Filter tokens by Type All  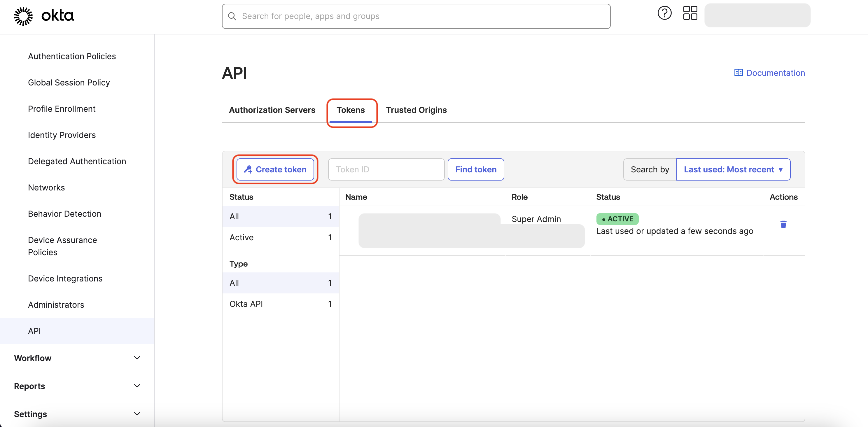click(281, 283)
